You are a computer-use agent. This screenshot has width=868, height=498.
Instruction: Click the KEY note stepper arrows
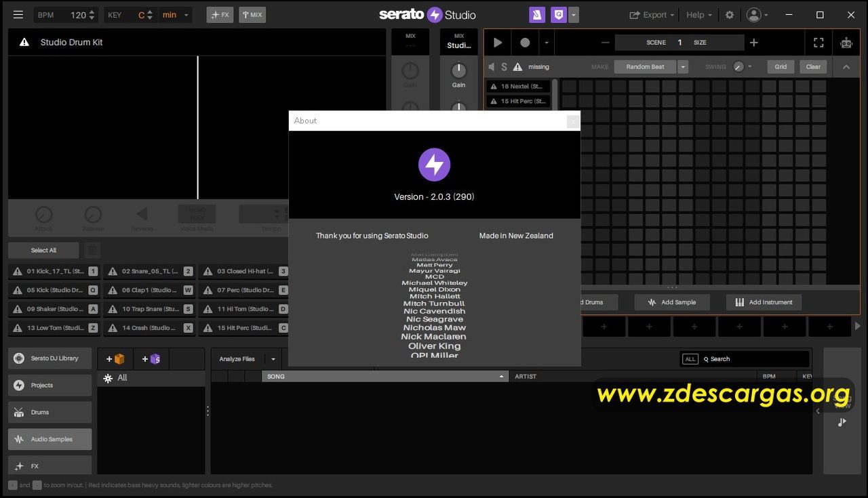(150, 15)
